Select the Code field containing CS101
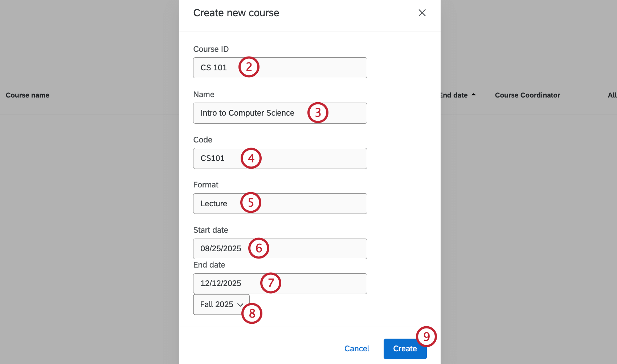This screenshot has height=364, width=617. pos(218,158)
